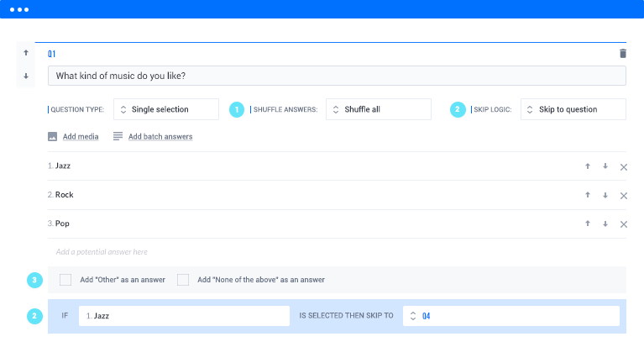
Task: Open the skip-to Q4 target dropdown
Action: click(x=511, y=316)
